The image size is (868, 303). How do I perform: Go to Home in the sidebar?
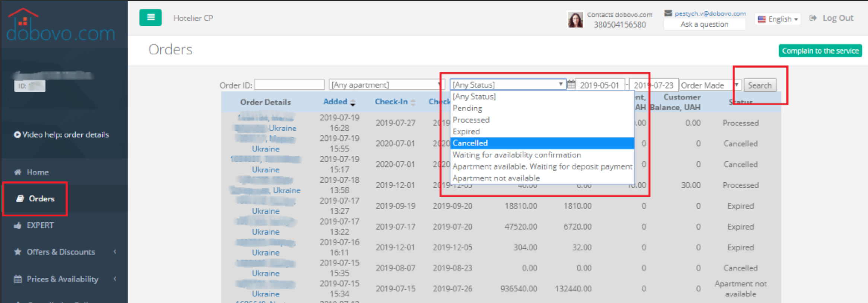pos(38,172)
